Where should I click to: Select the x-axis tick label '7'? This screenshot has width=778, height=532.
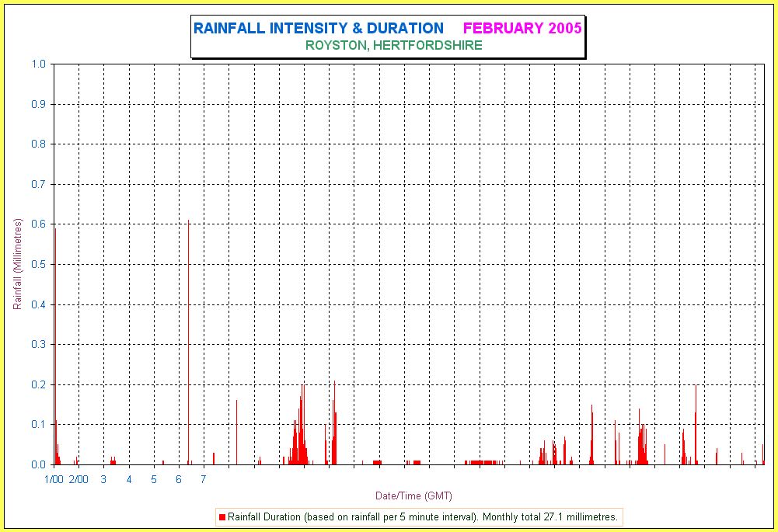[x=204, y=479]
